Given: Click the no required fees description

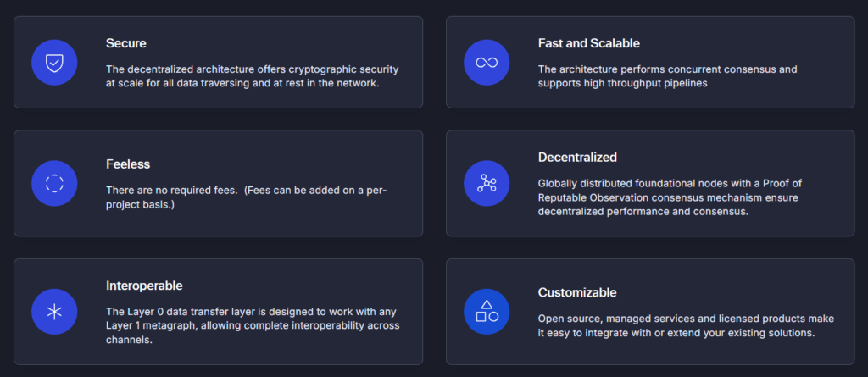Looking at the screenshot, I should (x=246, y=197).
